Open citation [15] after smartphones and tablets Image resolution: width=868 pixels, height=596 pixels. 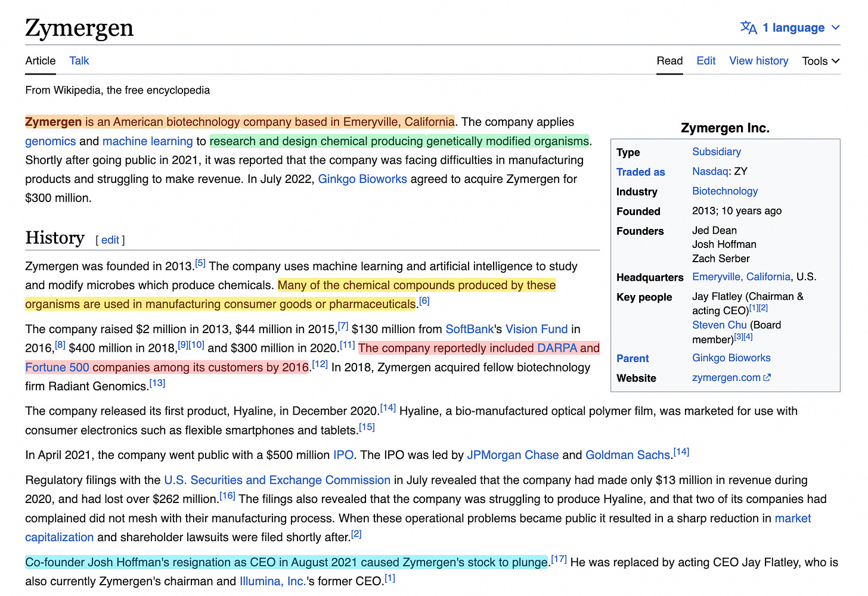(367, 427)
